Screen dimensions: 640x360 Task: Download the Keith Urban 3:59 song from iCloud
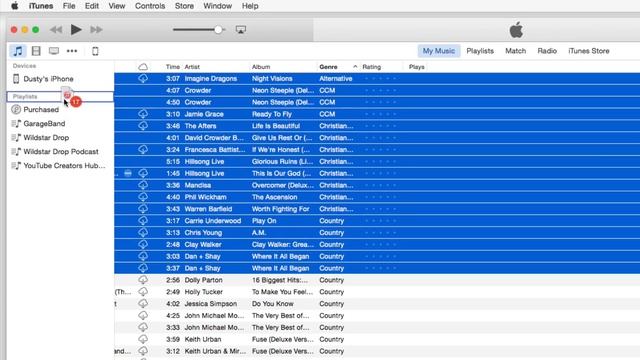click(x=143, y=339)
